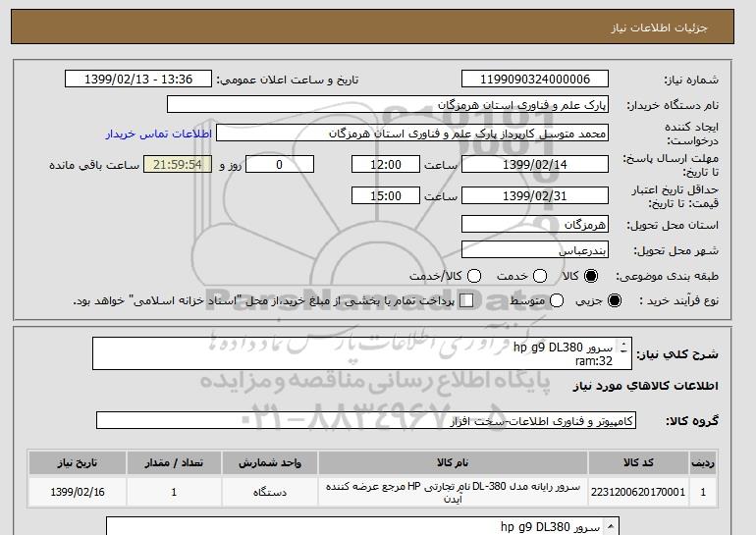Click the request creator name field

[x=412, y=134]
